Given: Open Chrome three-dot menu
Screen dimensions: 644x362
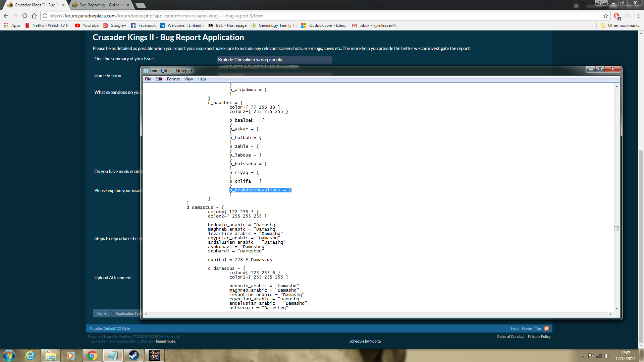Looking at the screenshot, I should (638, 16).
